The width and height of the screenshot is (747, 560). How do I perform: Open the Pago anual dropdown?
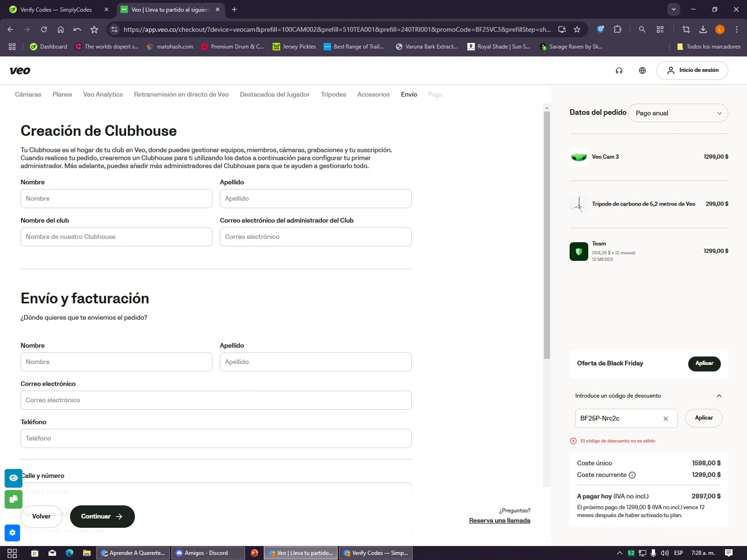click(678, 113)
